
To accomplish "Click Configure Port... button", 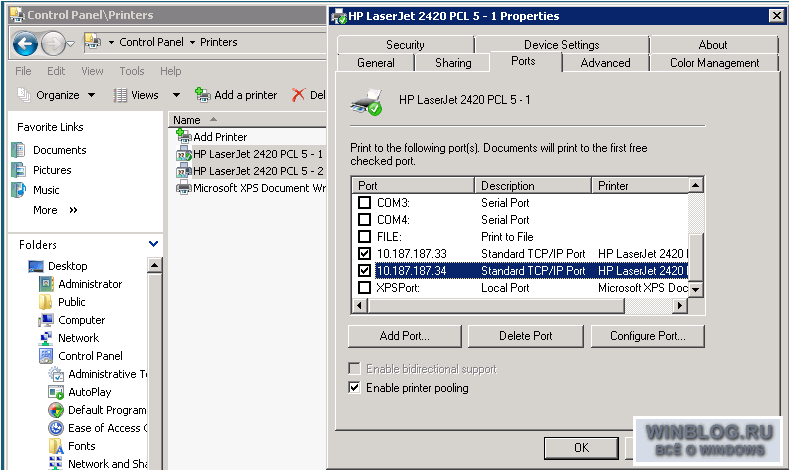I will coord(647,336).
